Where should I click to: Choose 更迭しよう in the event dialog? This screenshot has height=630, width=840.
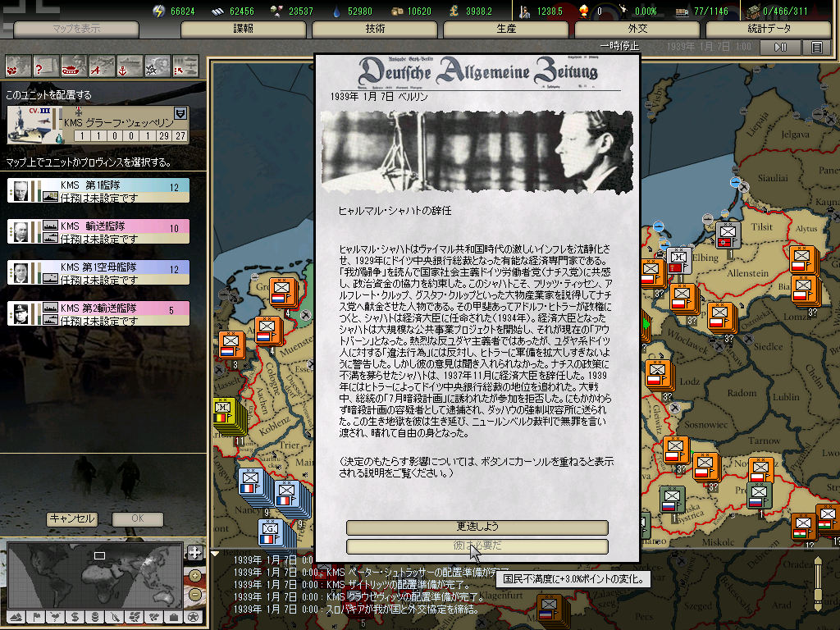click(x=477, y=527)
